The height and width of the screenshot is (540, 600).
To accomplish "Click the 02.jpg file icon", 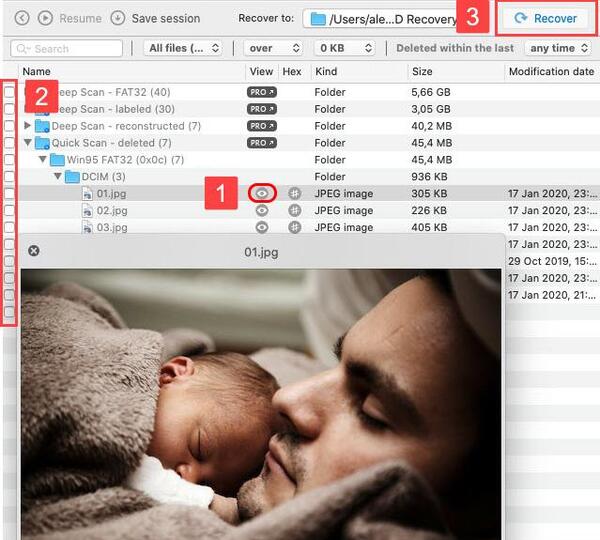I will [x=87, y=210].
